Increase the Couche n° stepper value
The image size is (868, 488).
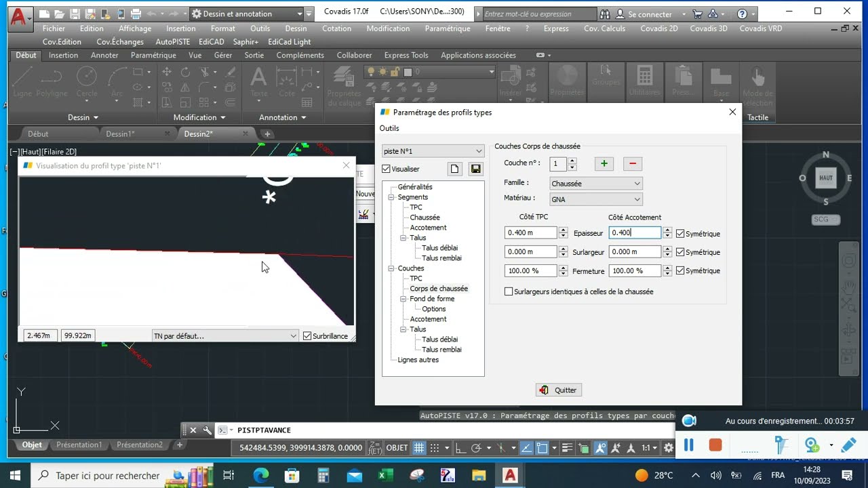point(572,161)
